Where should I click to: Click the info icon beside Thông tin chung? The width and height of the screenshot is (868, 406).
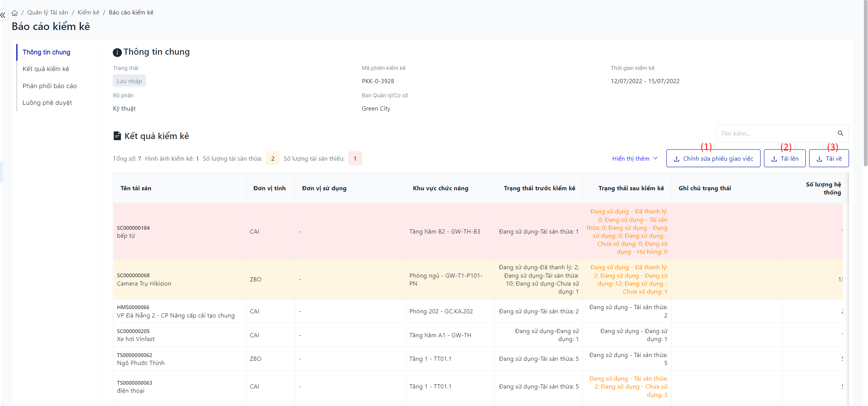pos(117,52)
